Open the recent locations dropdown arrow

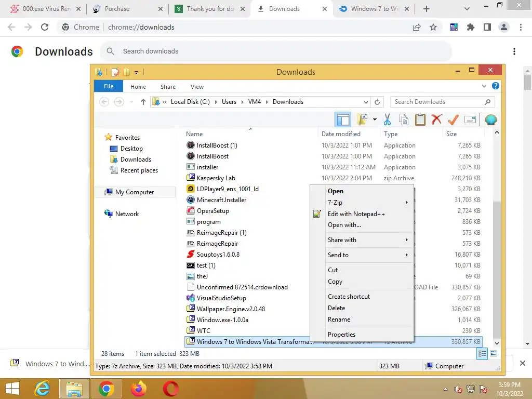click(131, 102)
